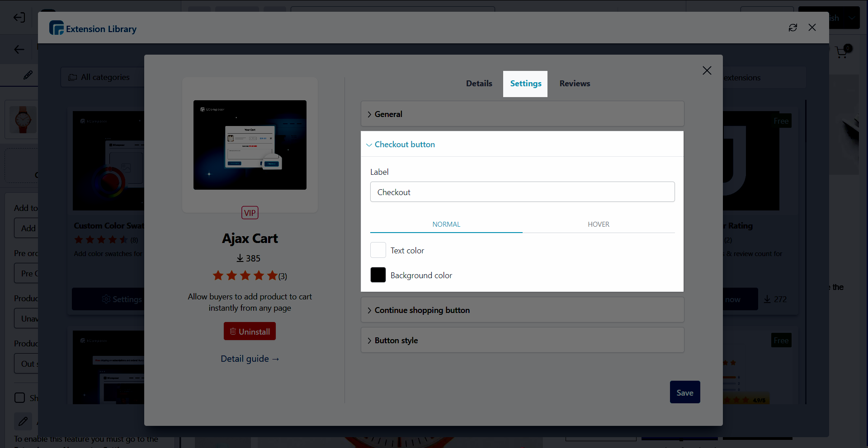868x448 pixels.
Task: Open the All categories dropdown
Action: click(103, 77)
